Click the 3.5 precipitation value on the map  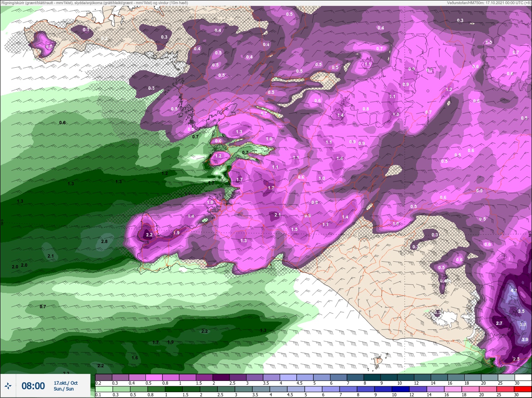[x=521, y=311]
